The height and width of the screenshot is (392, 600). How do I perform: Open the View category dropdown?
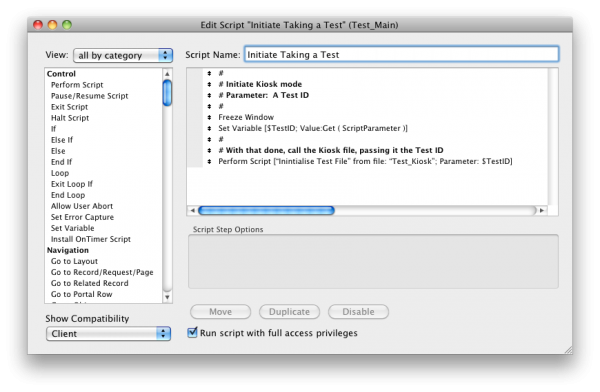(x=123, y=56)
